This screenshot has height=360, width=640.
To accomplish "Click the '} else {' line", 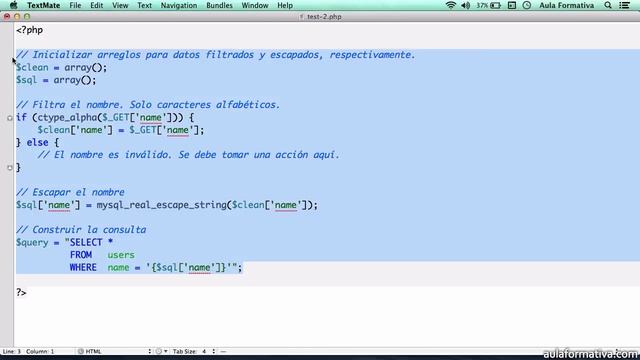I will click(x=38, y=142).
